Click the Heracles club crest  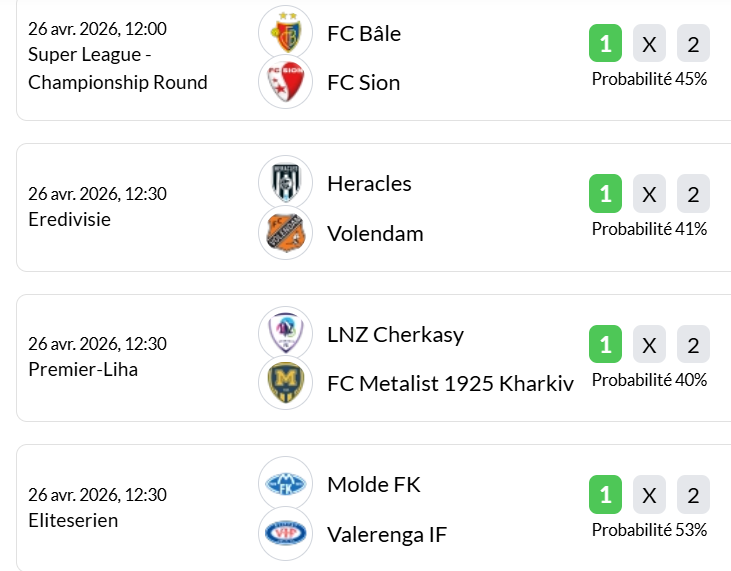285,183
